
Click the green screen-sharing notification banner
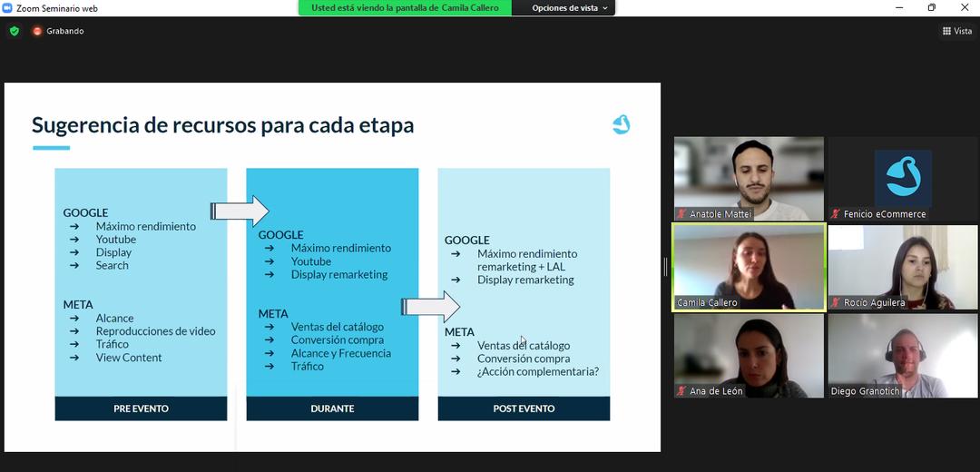pos(405,8)
